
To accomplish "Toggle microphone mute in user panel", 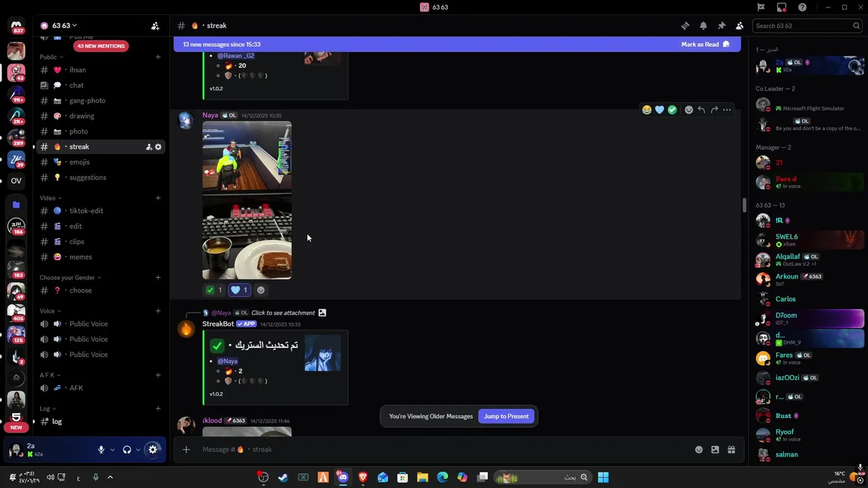I will click(x=101, y=449).
